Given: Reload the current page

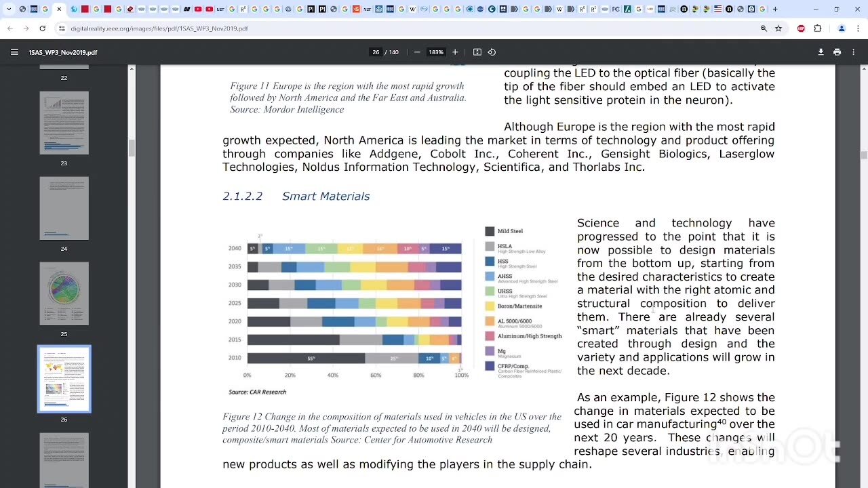Looking at the screenshot, I should [42, 28].
